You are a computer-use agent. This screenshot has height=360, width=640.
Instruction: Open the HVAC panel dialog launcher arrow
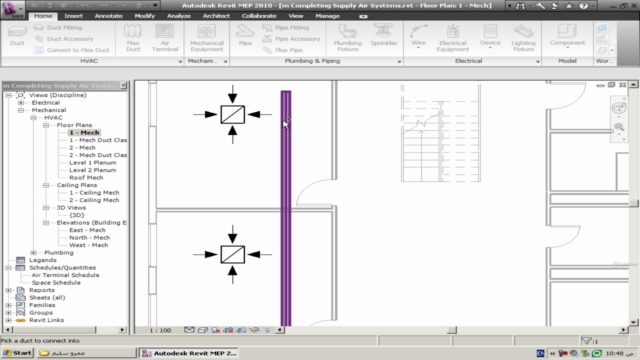(180, 62)
